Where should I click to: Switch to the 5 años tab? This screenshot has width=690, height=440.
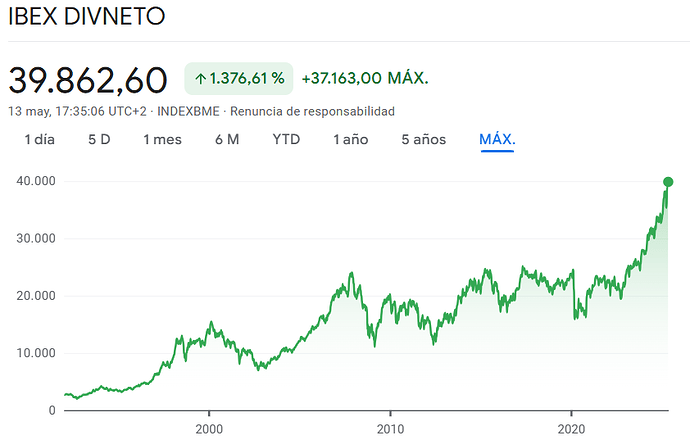click(423, 139)
